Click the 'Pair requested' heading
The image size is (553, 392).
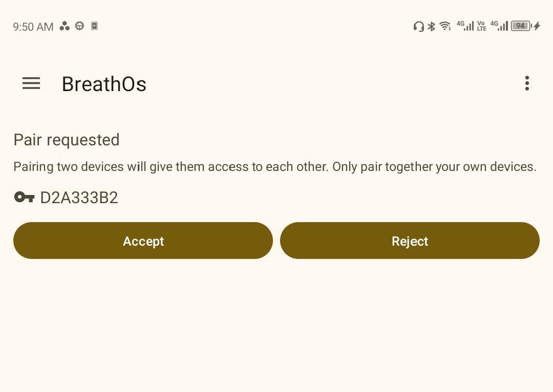pyautogui.click(x=67, y=140)
